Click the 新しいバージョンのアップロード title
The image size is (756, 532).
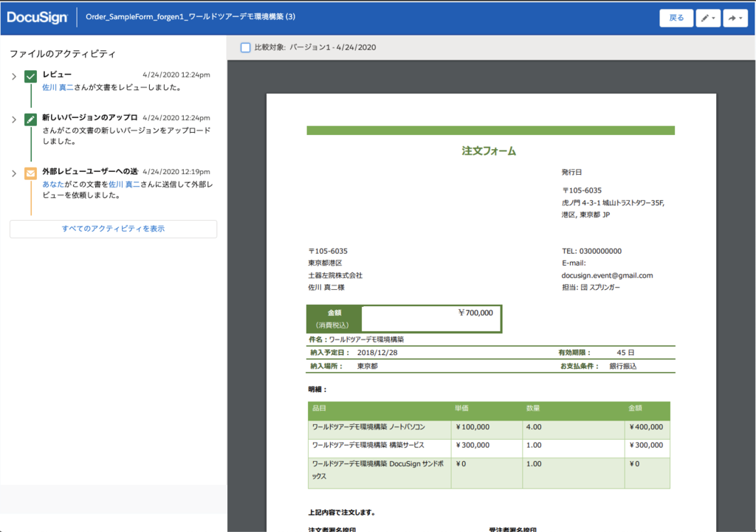click(x=89, y=117)
